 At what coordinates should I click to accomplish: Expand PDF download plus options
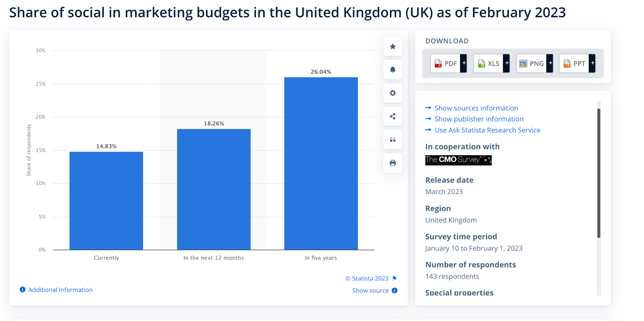click(464, 63)
